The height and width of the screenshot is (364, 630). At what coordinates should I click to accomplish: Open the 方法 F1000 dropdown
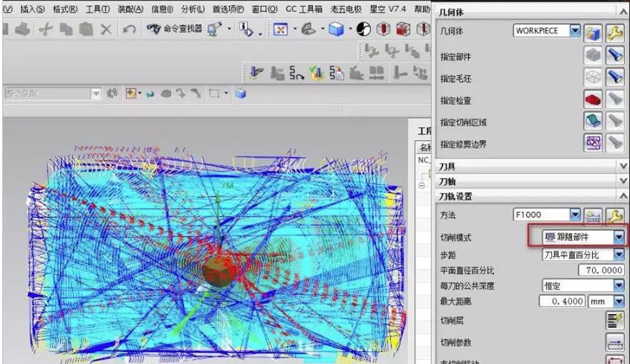[574, 215]
